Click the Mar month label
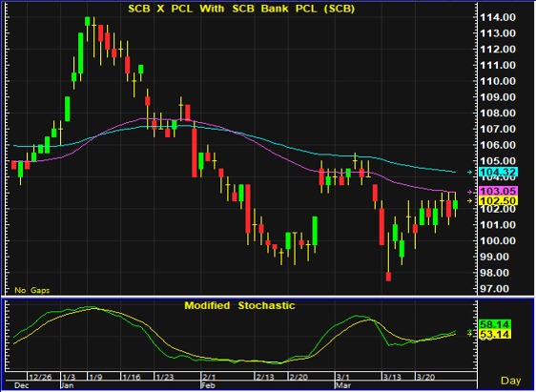 pos(342,385)
